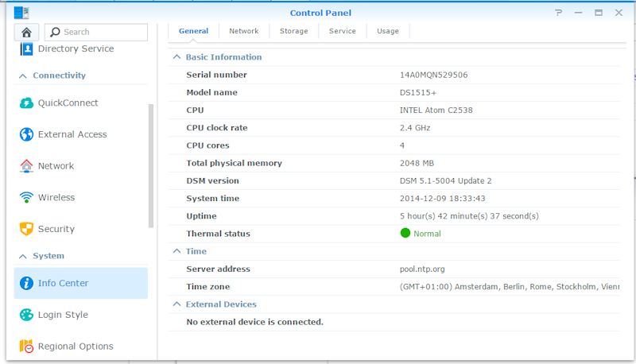This screenshot has width=636, height=364.
Task: Switch to the Service tab
Action: pyautogui.click(x=343, y=31)
